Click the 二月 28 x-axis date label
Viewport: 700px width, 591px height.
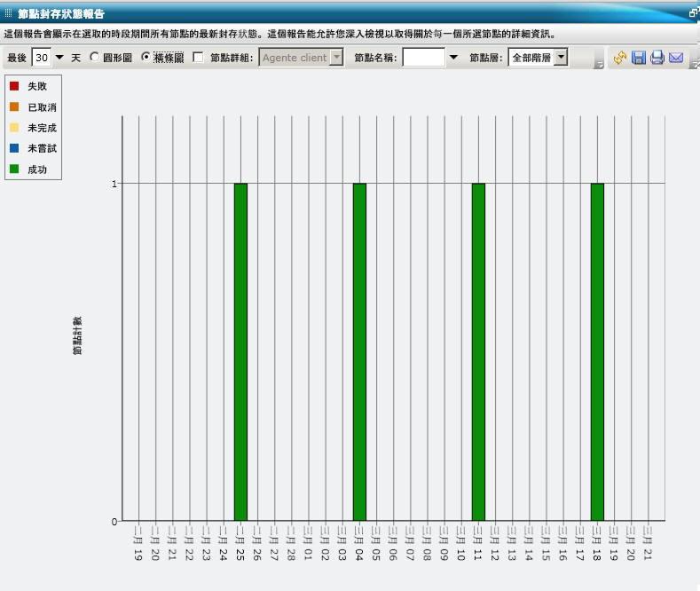(x=291, y=543)
